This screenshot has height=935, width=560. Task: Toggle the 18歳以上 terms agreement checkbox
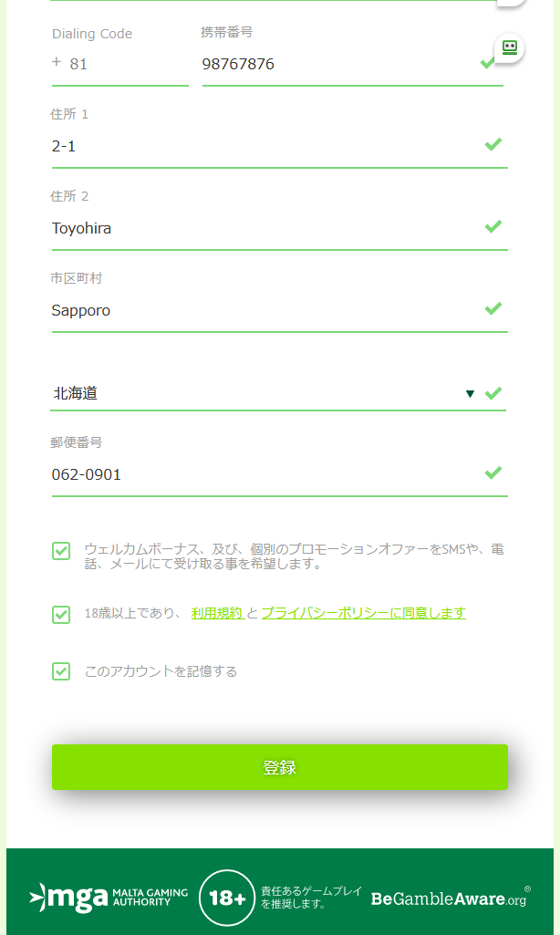click(61, 614)
